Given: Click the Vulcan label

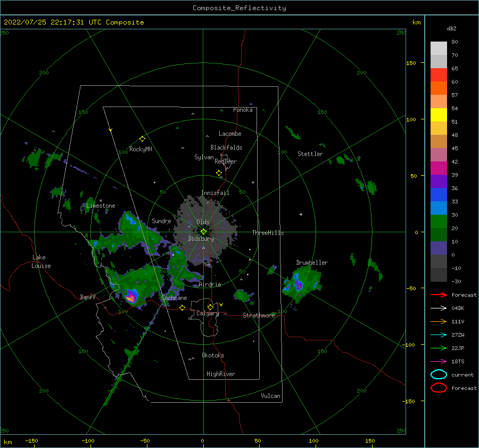Looking at the screenshot, I should click(x=271, y=396).
